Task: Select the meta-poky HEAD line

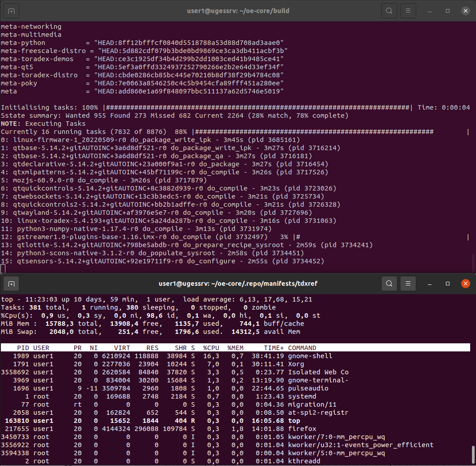Action: tap(142, 83)
